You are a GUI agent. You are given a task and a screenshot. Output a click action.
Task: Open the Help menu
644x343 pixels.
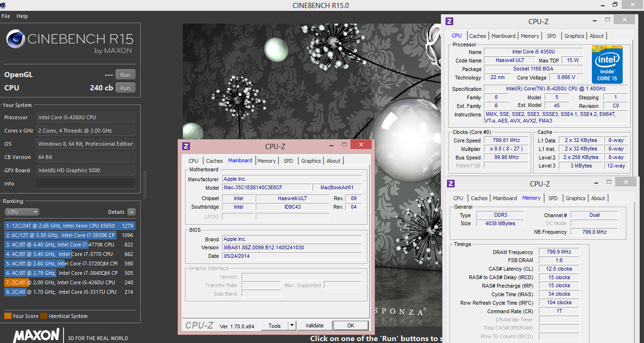point(22,16)
